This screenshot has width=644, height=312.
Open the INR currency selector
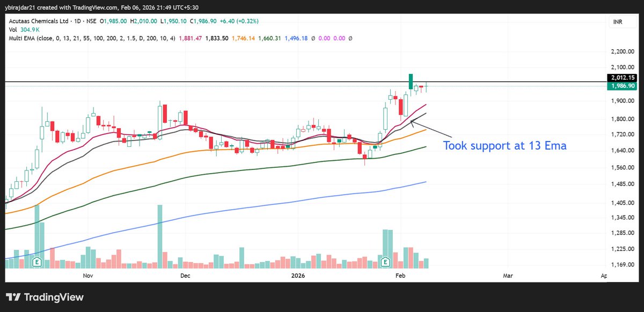click(618, 21)
